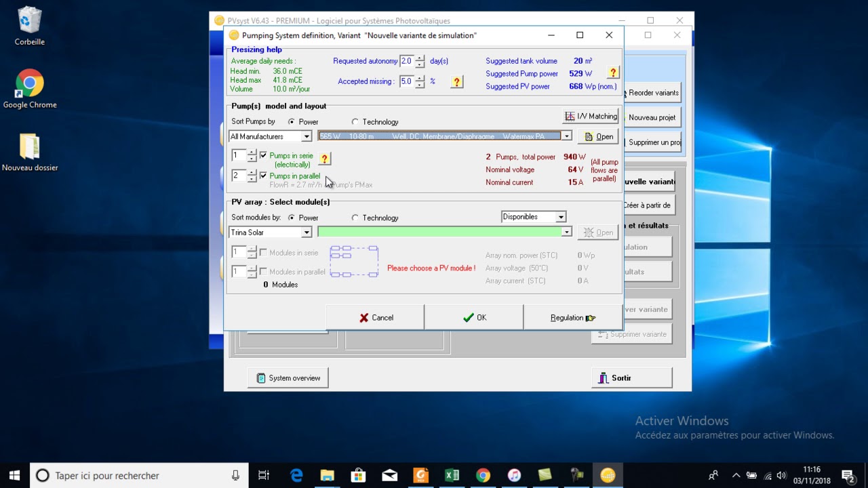Click Supprimer un projet in background window
868x488 pixels.
click(652, 142)
